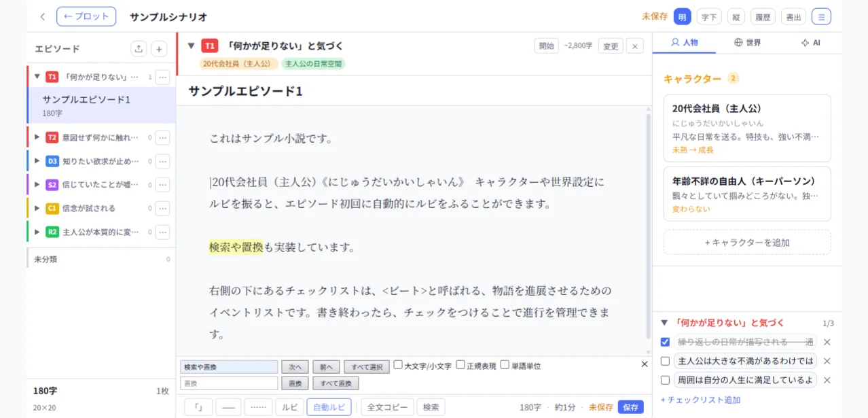Switch to the 世界 tab
868x418 pixels.
(748, 42)
